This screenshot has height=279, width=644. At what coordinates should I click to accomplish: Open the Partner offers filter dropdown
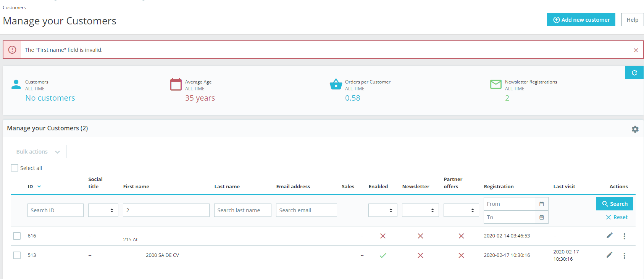click(x=461, y=210)
